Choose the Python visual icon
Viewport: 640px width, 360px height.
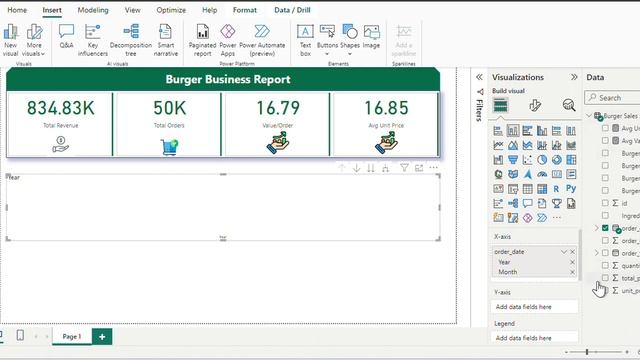click(571, 189)
